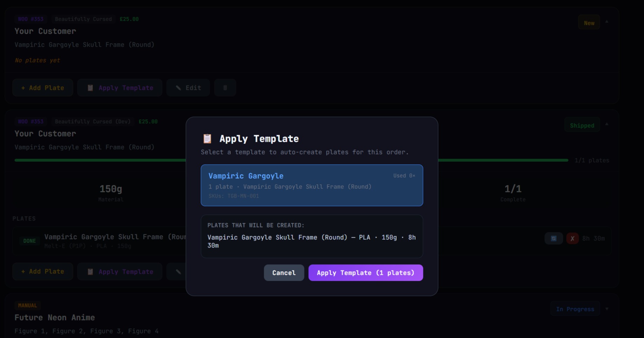644x338 pixels.
Task: Click the blue refresh icon beside 8h 30m
Action: pos(554,239)
